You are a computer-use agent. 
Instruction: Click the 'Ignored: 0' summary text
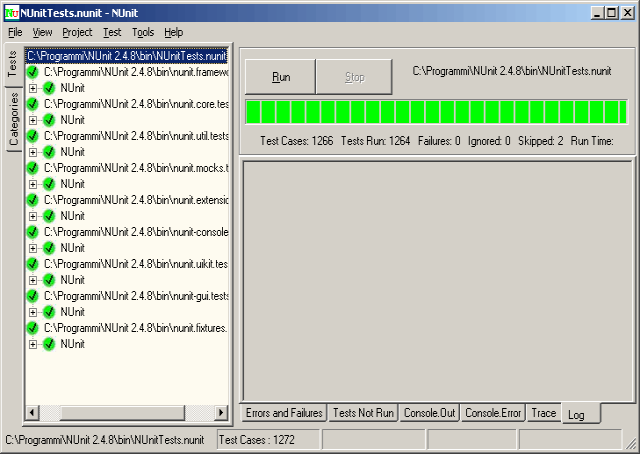click(489, 141)
